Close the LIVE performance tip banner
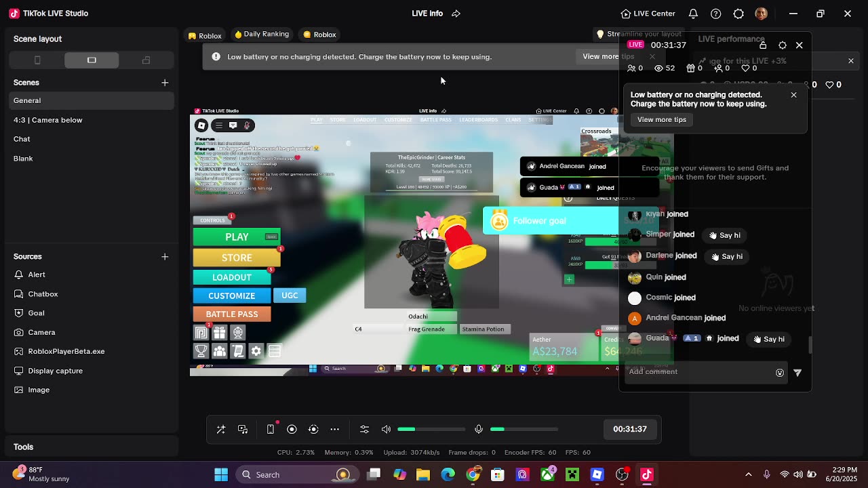This screenshot has width=868, height=488. pyautogui.click(x=851, y=61)
